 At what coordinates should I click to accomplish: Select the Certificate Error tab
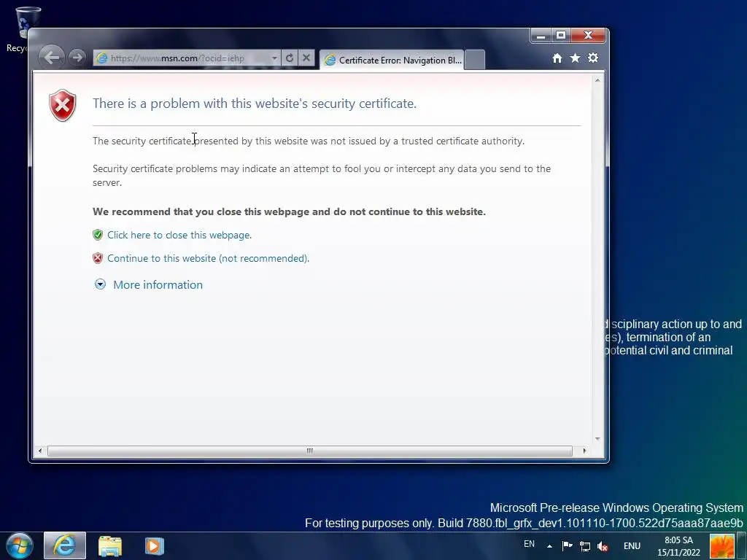point(392,60)
